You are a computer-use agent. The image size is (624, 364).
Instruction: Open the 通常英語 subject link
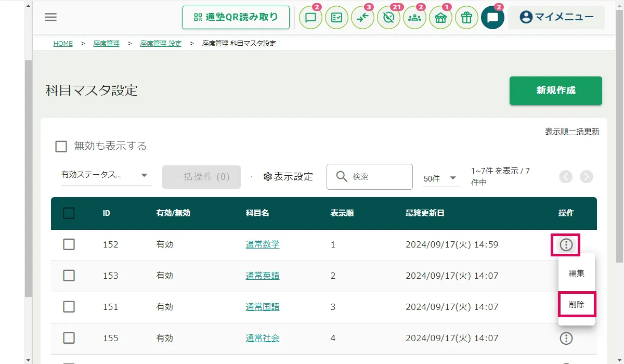tap(263, 276)
